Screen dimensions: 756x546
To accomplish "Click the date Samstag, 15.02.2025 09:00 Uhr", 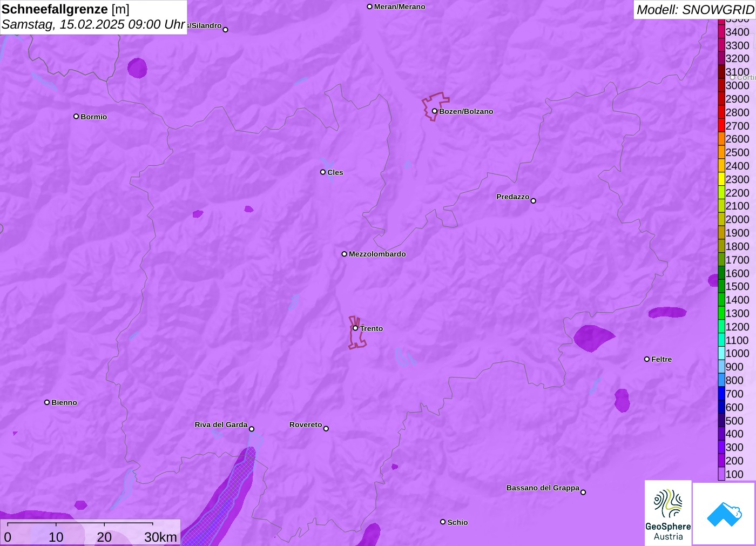I will coord(93,24).
